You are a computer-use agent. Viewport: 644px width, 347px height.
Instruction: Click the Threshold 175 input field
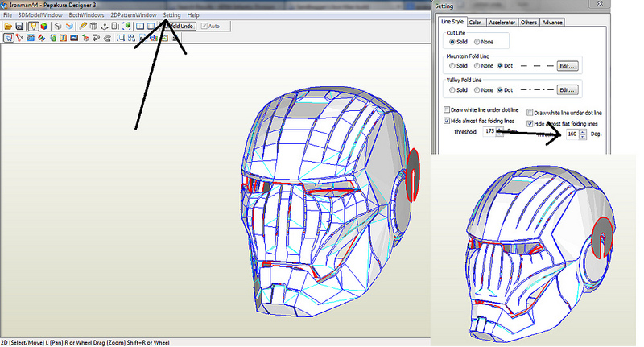(x=489, y=131)
